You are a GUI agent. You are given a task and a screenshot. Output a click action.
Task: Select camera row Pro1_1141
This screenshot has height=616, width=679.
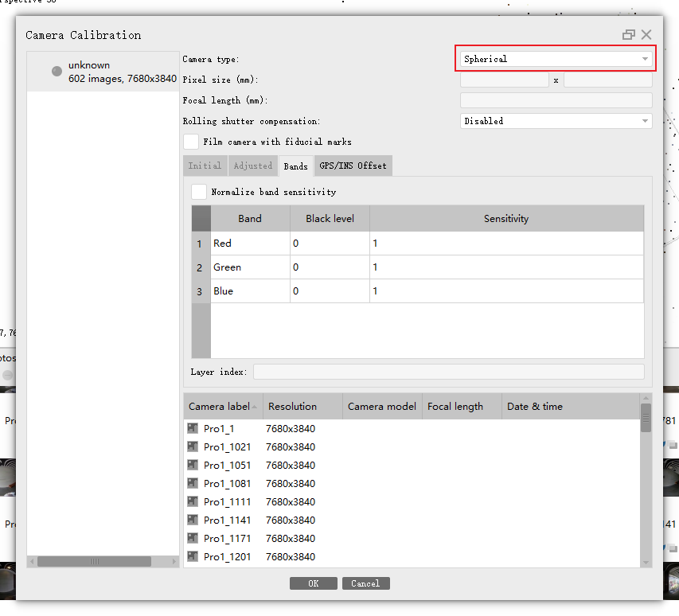click(x=412, y=520)
